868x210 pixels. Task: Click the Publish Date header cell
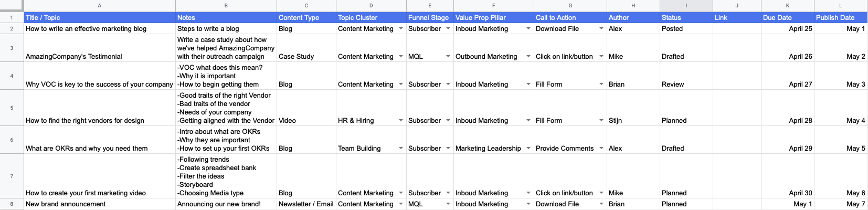(840, 18)
